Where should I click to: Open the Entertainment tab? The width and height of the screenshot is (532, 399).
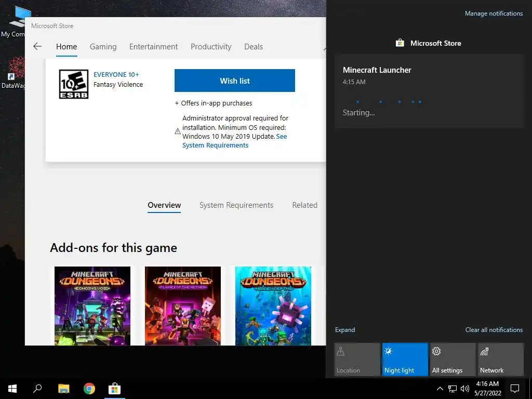(153, 46)
